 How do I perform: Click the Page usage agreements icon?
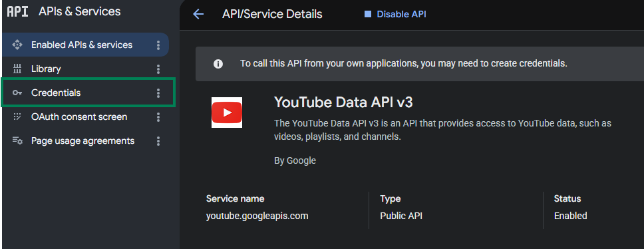(x=17, y=141)
